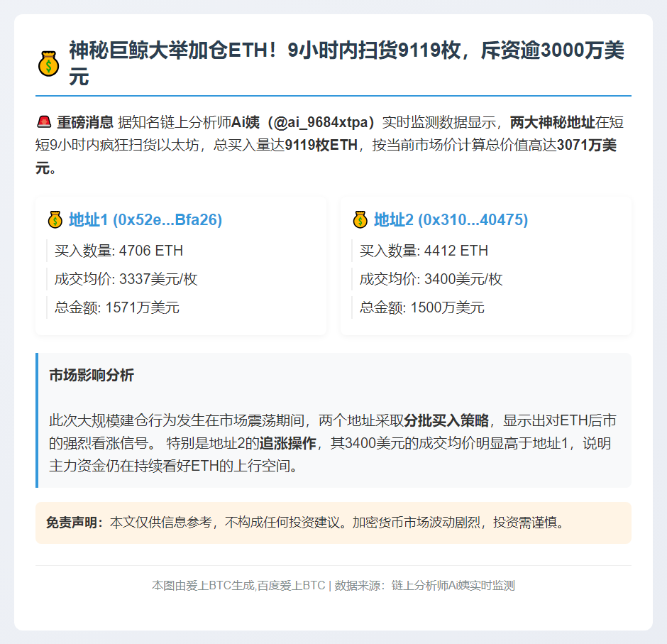Open the 地址2 (0x310...40475) link

point(451,219)
